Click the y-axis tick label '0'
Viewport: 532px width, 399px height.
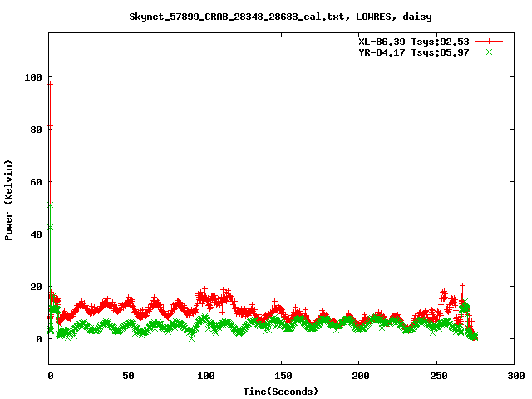[x=39, y=339]
